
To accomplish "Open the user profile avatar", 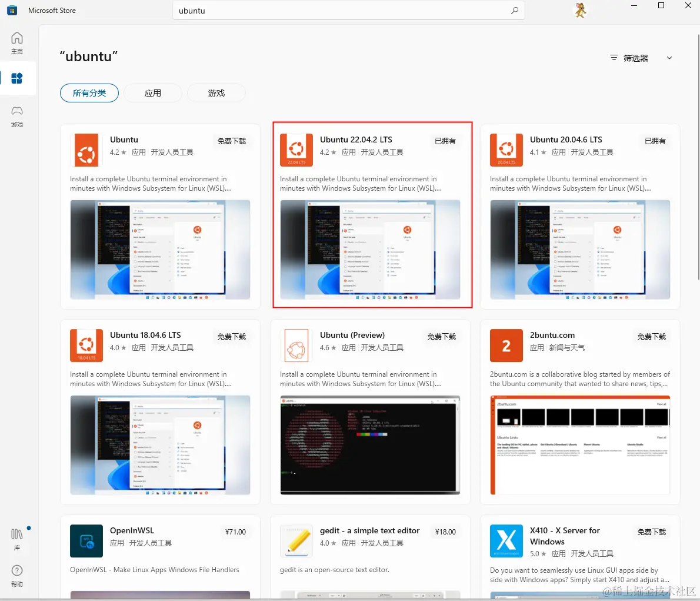I will pyautogui.click(x=580, y=10).
